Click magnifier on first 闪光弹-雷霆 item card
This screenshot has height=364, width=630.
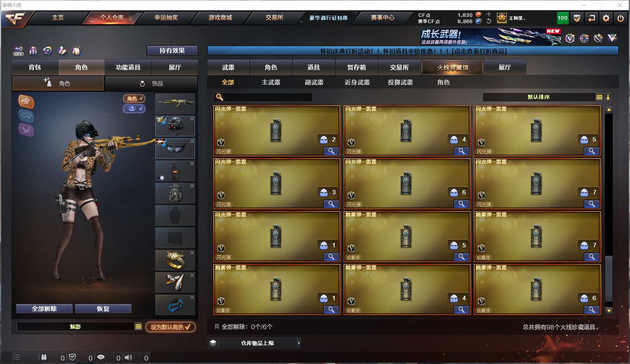(x=331, y=151)
